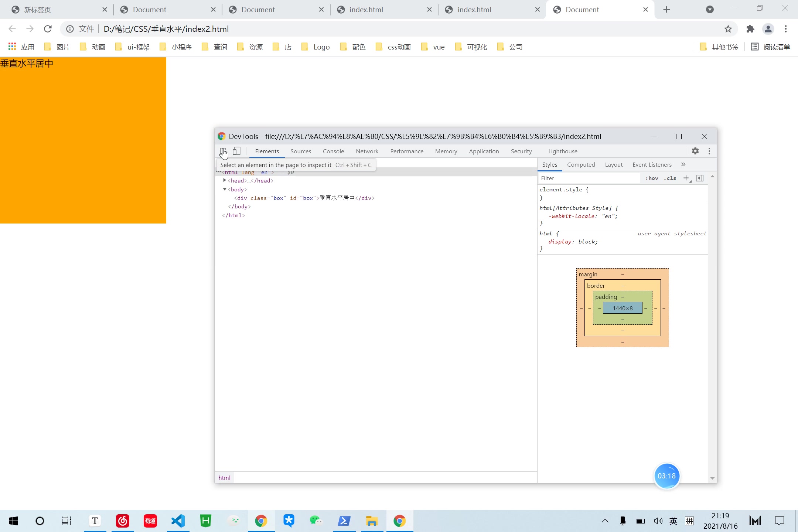Image resolution: width=798 pixels, height=532 pixels.
Task: Open the Memory panel
Action: tap(446, 151)
